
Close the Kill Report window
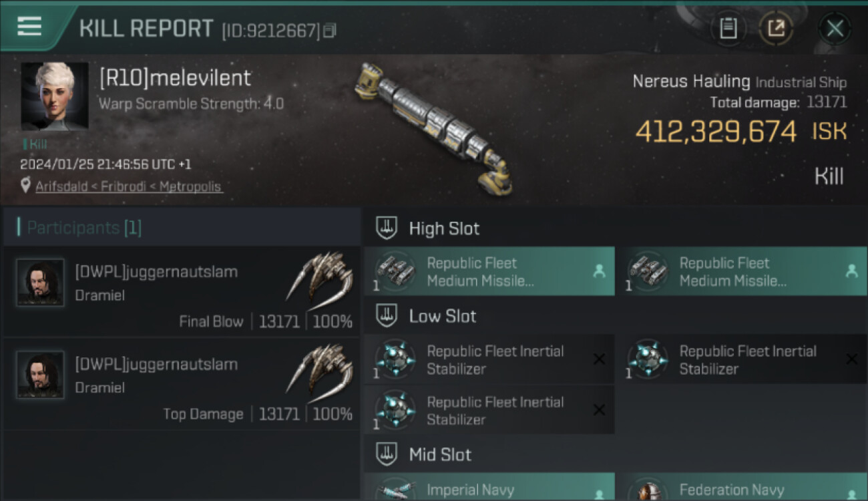(835, 29)
